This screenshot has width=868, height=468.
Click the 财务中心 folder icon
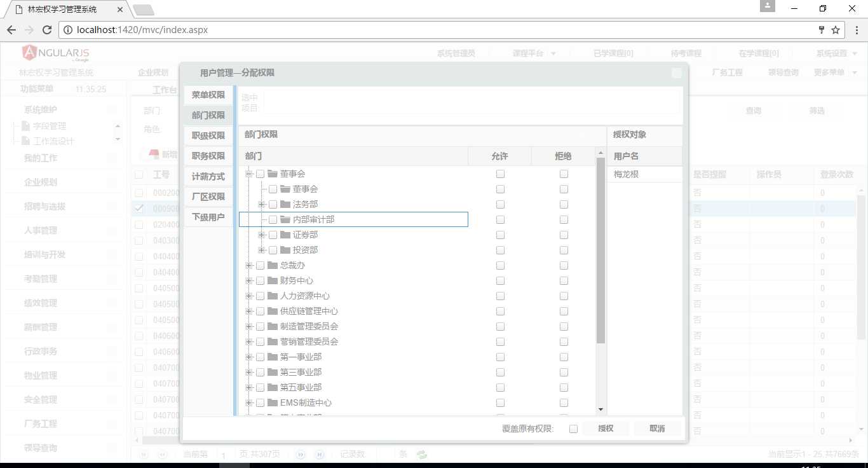click(x=273, y=280)
